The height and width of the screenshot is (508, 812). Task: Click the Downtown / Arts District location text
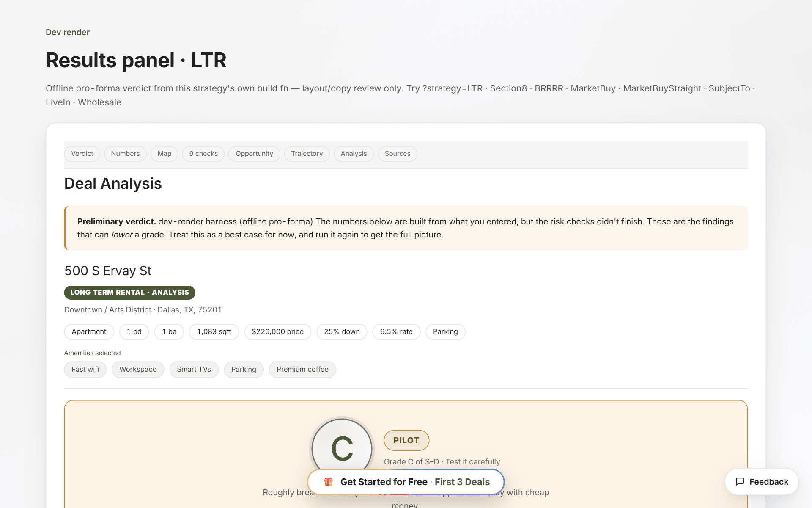coord(143,310)
